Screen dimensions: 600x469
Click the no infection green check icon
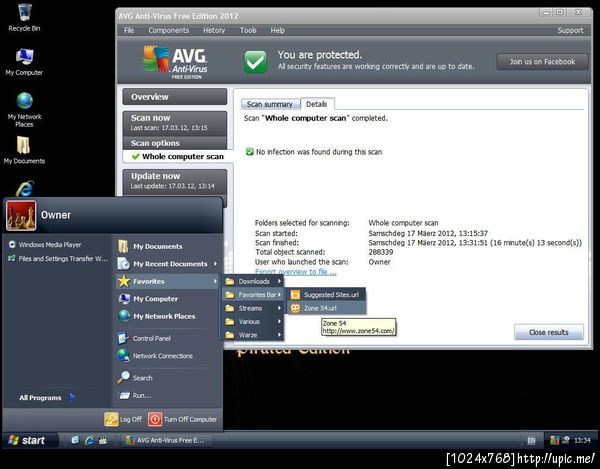(x=250, y=152)
